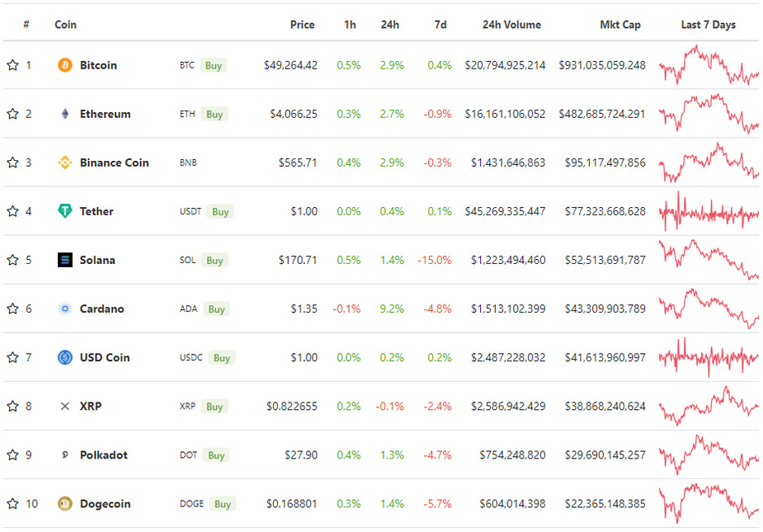Click the Buy button for ETH

tap(214, 114)
